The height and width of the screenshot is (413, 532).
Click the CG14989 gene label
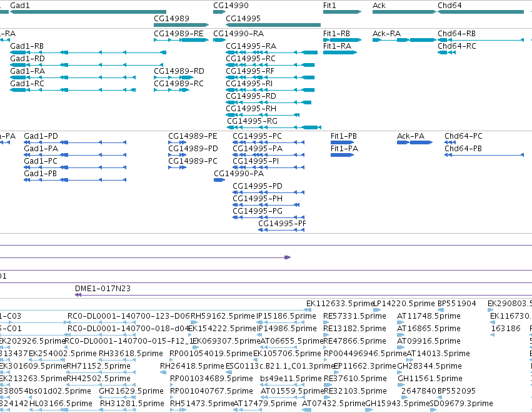coord(171,18)
